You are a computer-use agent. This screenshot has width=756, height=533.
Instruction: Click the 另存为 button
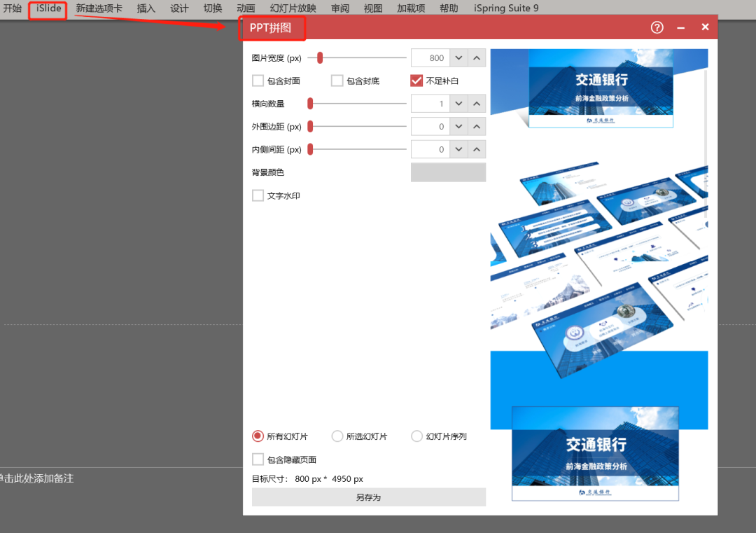369,497
